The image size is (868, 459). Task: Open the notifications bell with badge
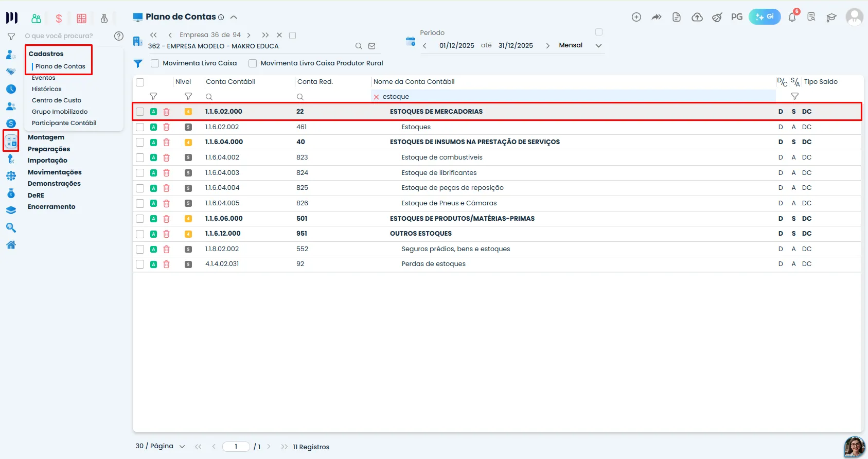point(793,16)
